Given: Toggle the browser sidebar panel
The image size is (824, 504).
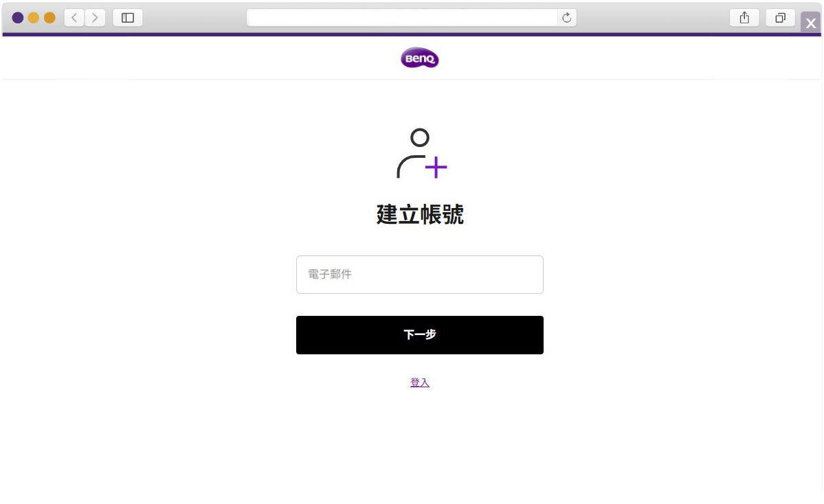Looking at the screenshot, I should (127, 18).
